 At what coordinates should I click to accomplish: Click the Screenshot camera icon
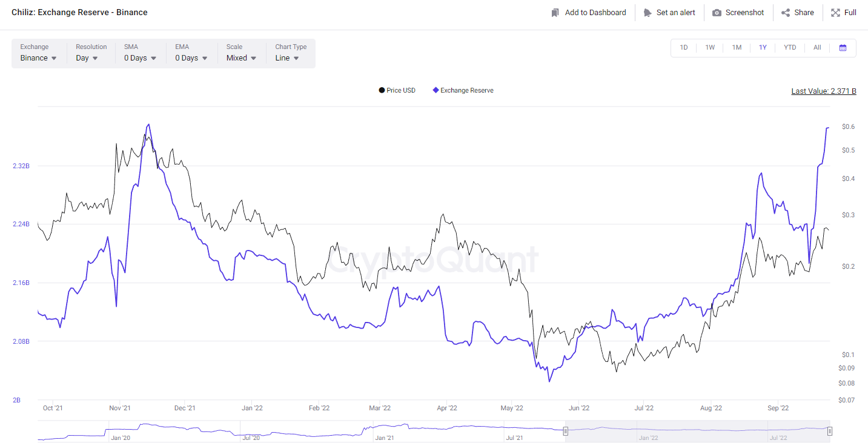point(717,13)
